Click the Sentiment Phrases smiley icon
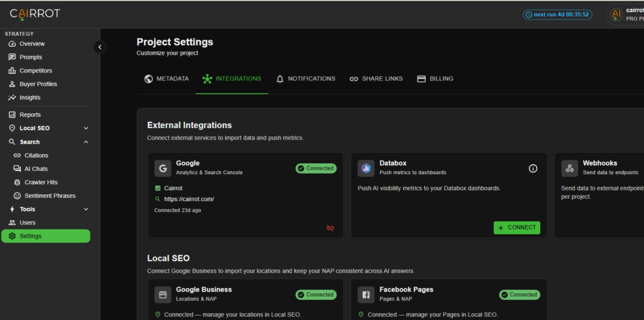This screenshot has width=644, height=320. coord(17,196)
